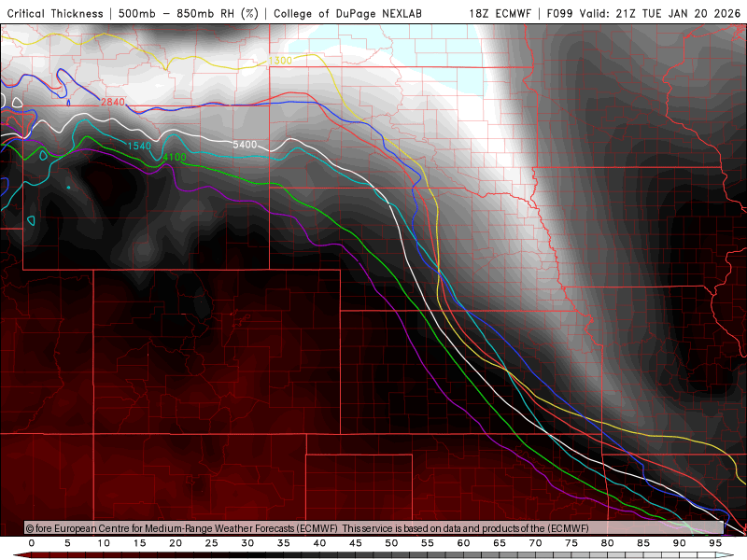Click the 'Valid: 21Z TUE JAN 20 2026' text
The image size is (747, 560).
(660, 14)
